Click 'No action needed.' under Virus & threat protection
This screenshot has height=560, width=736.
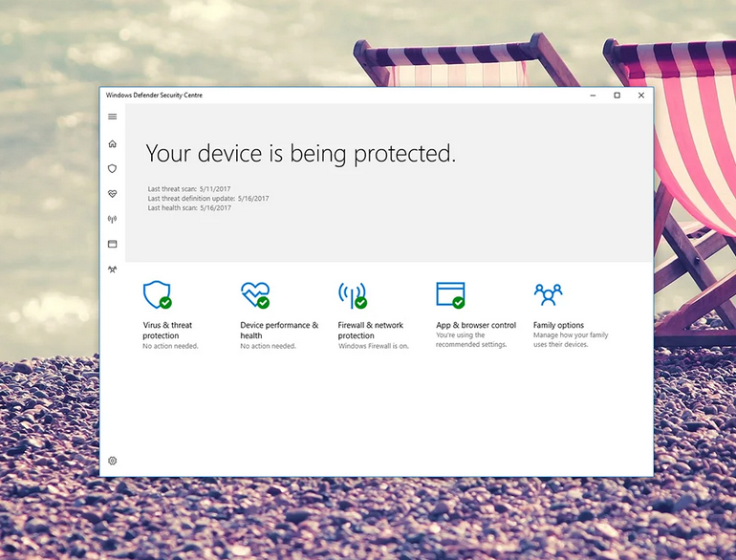(170, 346)
